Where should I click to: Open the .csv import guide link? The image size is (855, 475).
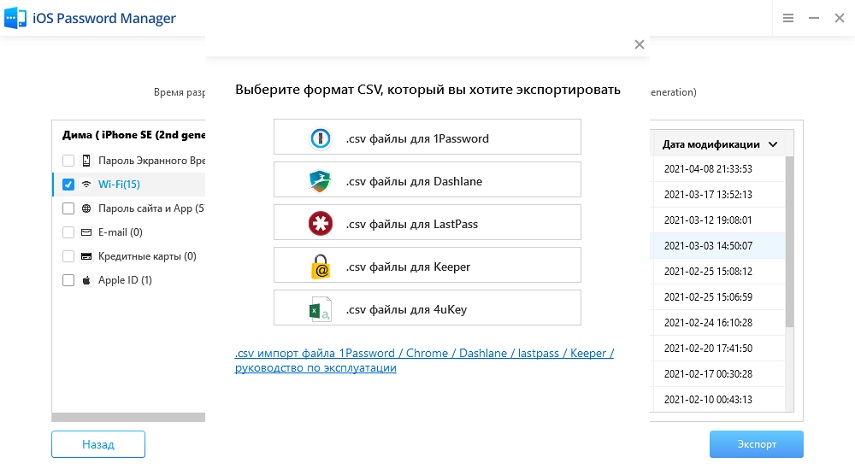click(424, 361)
